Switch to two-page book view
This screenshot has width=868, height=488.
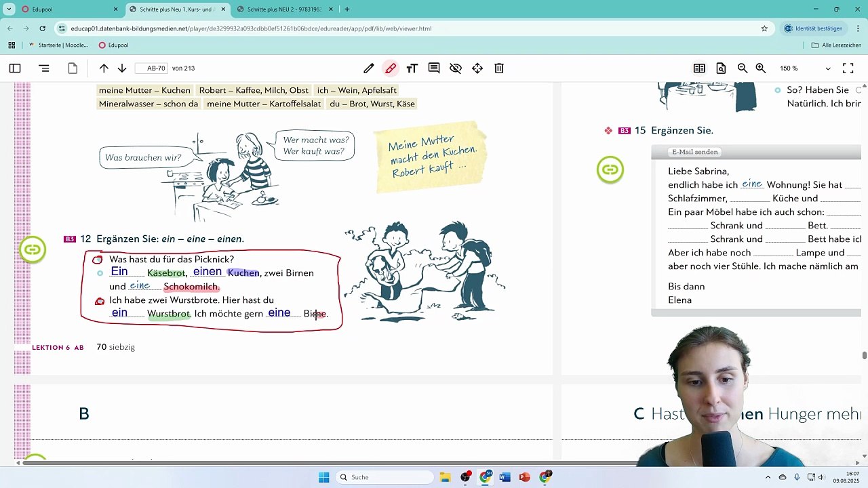click(699, 68)
